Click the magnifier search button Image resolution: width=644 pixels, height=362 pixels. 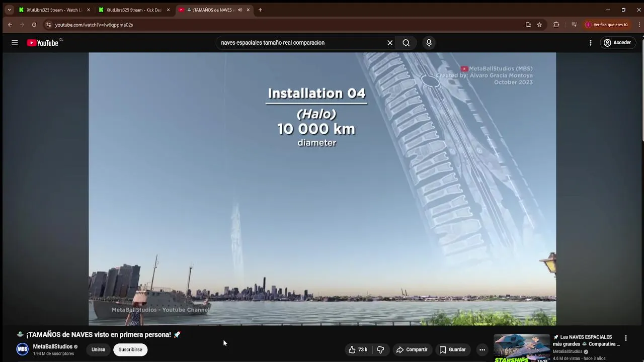pos(406,43)
